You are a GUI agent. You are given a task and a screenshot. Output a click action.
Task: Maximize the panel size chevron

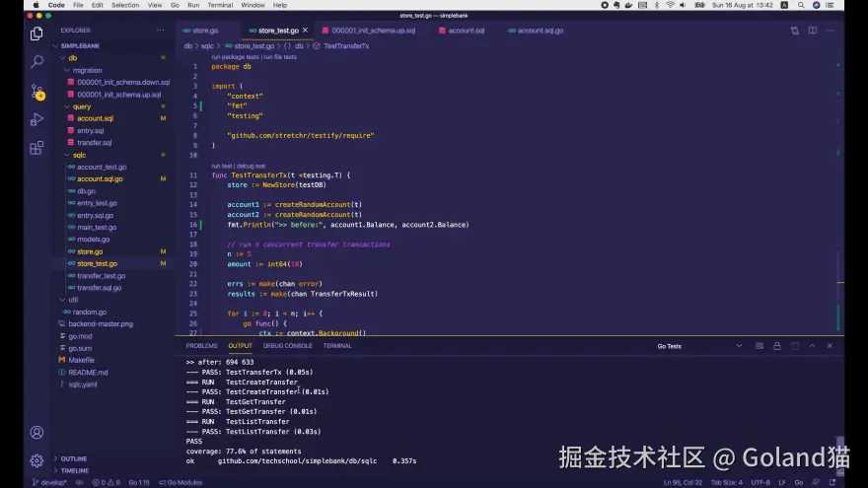[x=812, y=346]
